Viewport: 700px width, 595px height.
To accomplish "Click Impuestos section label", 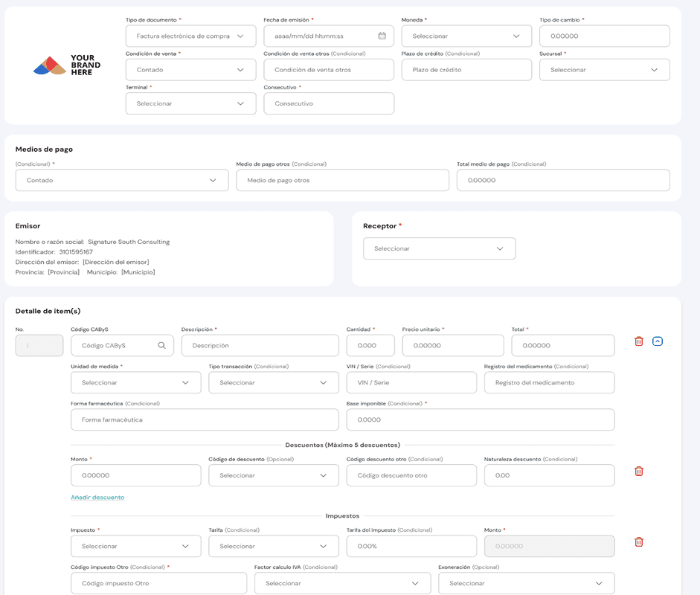I will click(x=342, y=516).
